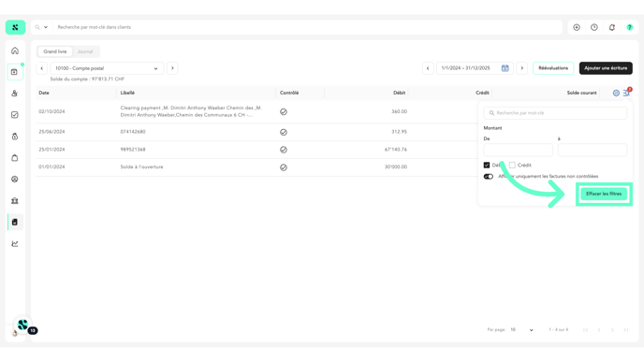Click the search magnifier icon in the top bar
This screenshot has height=362, width=644.
pyautogui.click(x=37, y=27)
